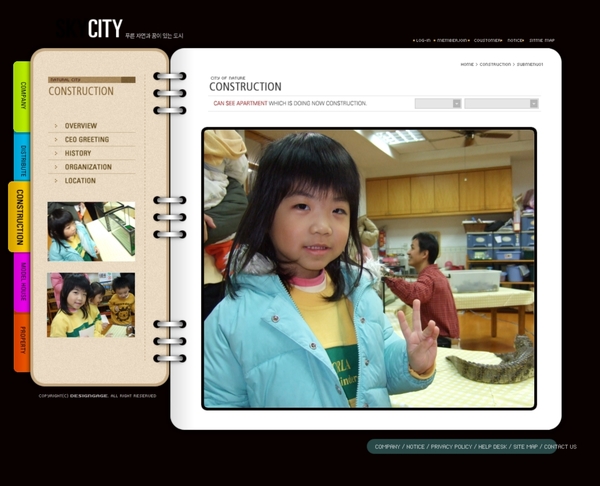
Task: Click the arrow bullet beside Overview
Action: 56,126
